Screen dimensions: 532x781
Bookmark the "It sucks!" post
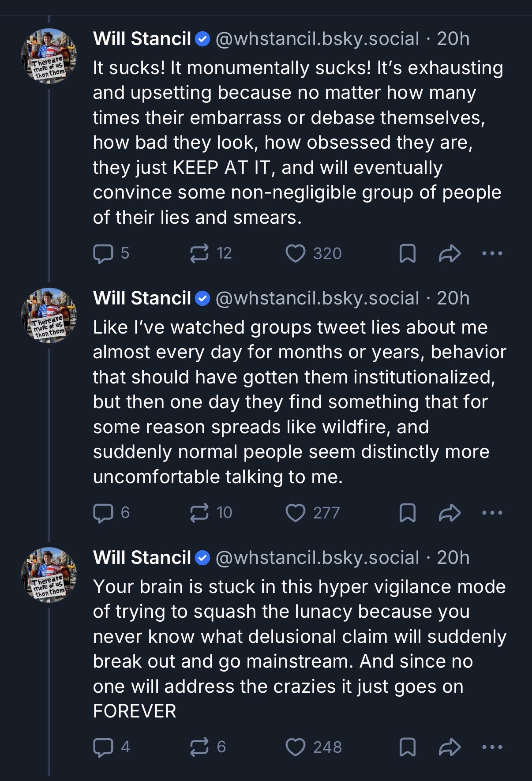(407, 254)
